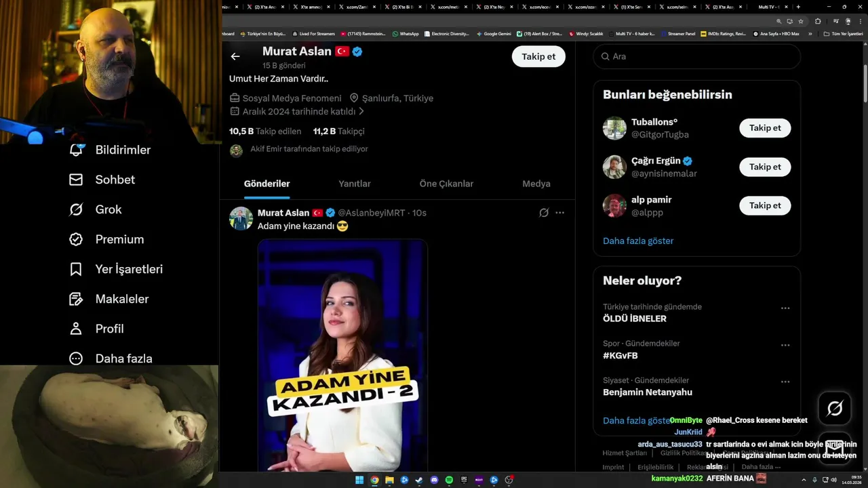Viewport: 868px width, 488px height.
Task: Open Sohbet messages in the sidebar
Action: 102,180
